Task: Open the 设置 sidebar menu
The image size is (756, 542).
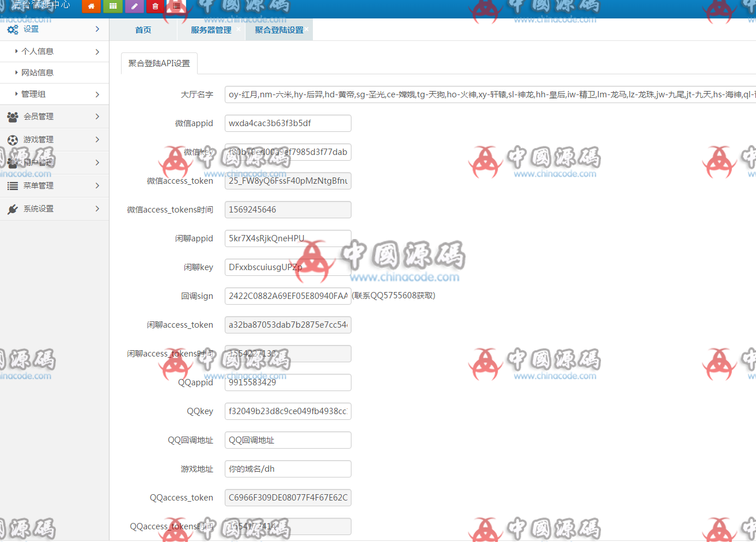Action: coord(54,29)
